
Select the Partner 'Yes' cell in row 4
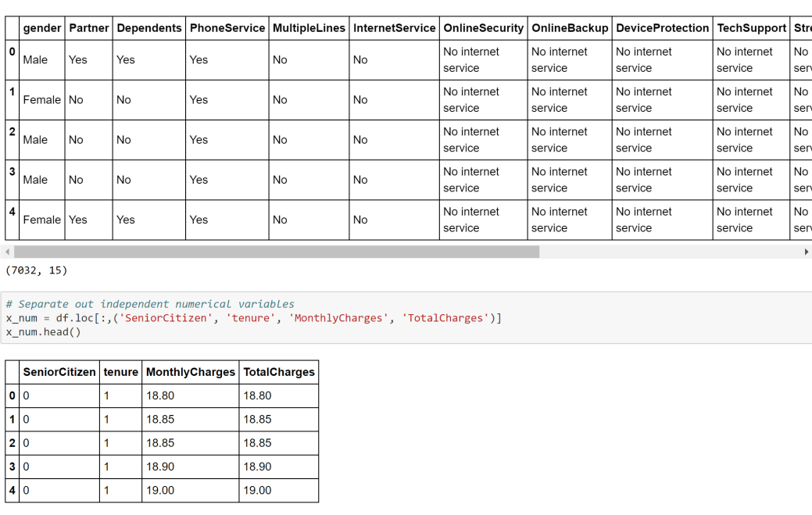point(88,220)
